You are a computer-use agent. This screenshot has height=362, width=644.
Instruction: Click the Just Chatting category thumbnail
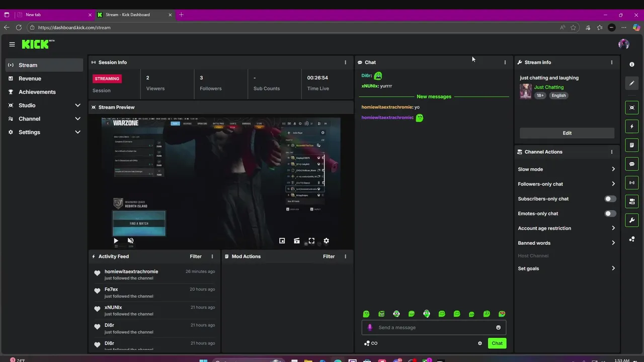526,91
